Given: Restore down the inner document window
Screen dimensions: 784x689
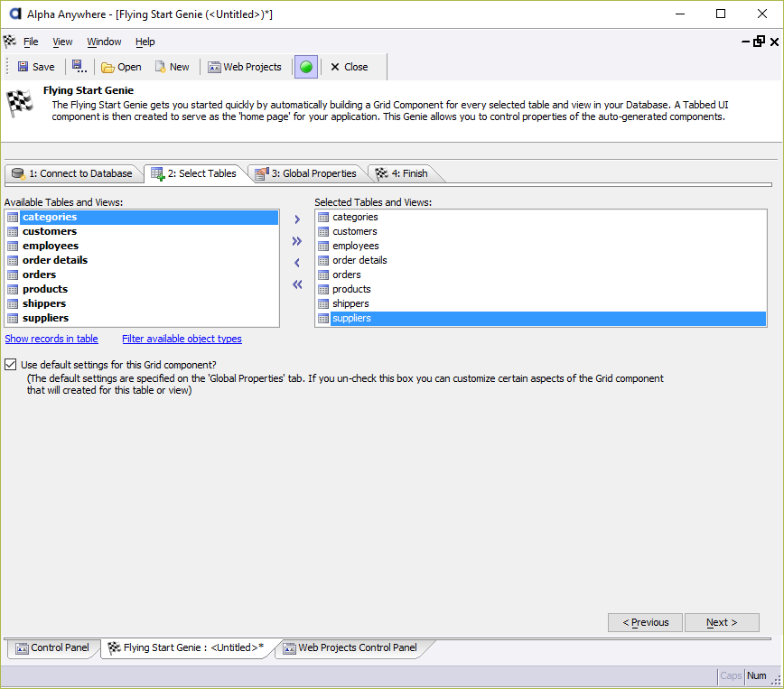Looking at the screenshot, I should point(759,42).
